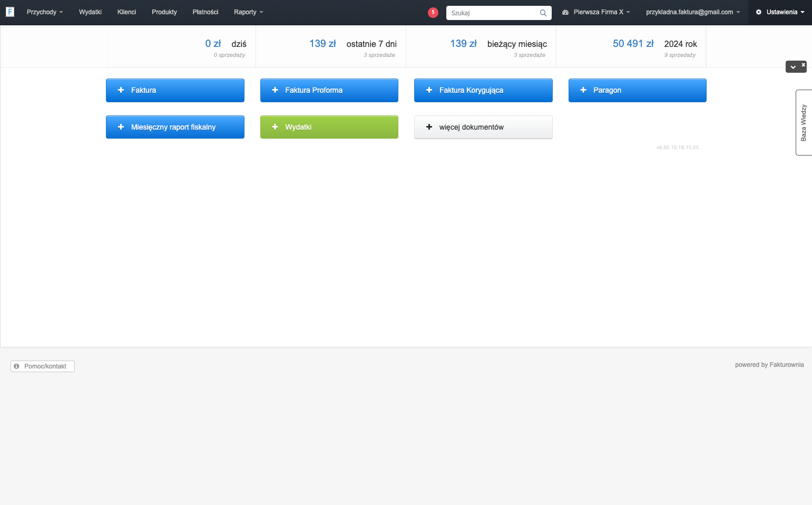Viewport: 812px width, 505px height.
Task: Collapse the statistics bar with the chevron
Action: tap(793, 67)
